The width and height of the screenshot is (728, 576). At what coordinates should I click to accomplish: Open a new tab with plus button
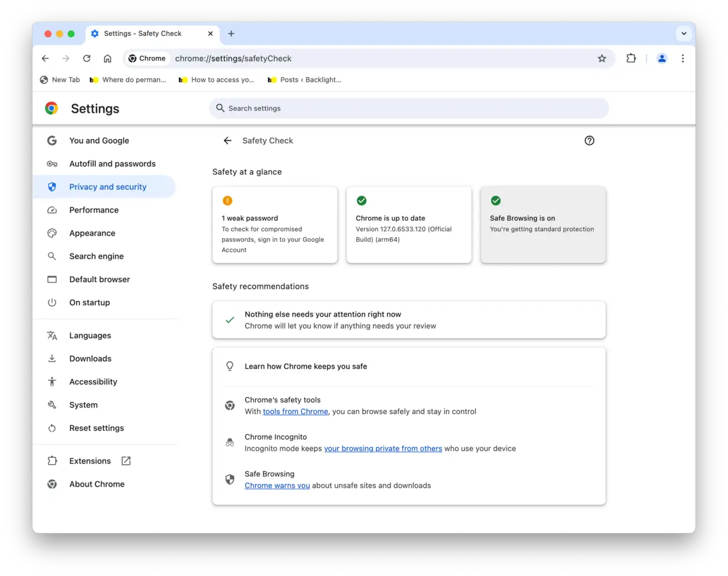click(231, 34)
